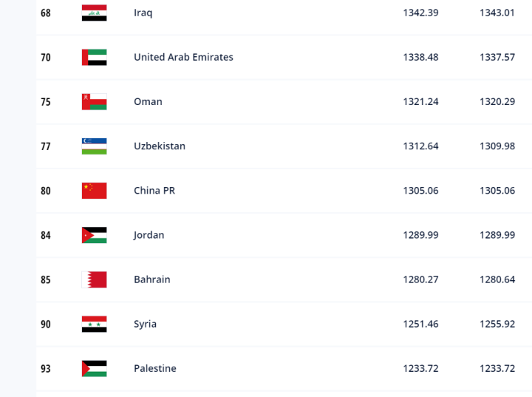Open the Syria team name link
This screenshot has width=532, height=397.
coord(146,324)
